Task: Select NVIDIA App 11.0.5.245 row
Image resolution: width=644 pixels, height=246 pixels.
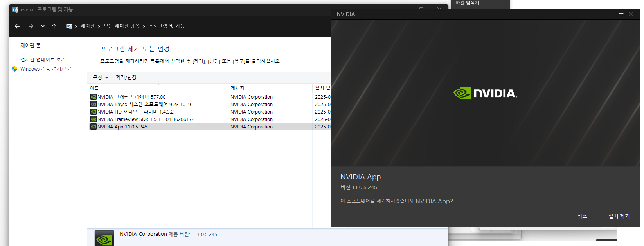Action: pos(209,127)
